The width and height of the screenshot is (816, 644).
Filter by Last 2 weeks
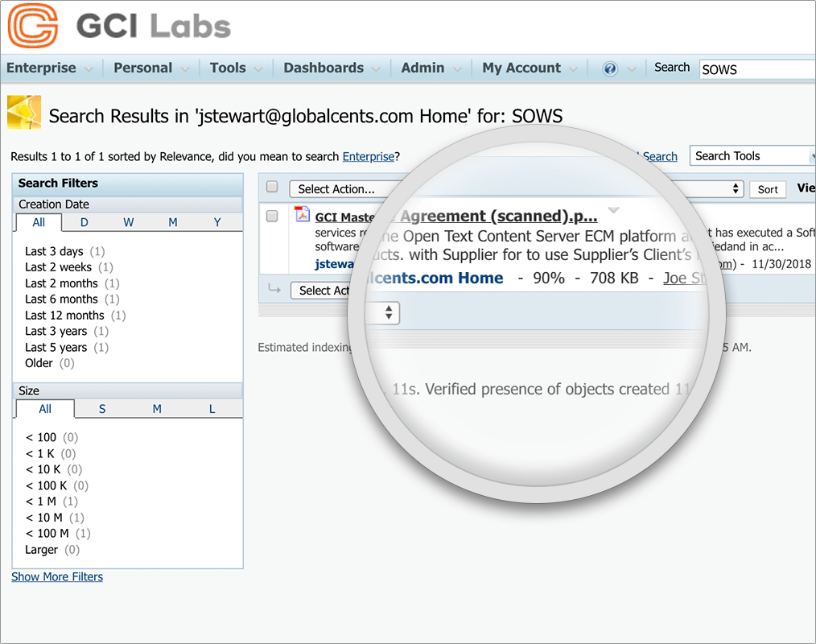pos(58,267)
